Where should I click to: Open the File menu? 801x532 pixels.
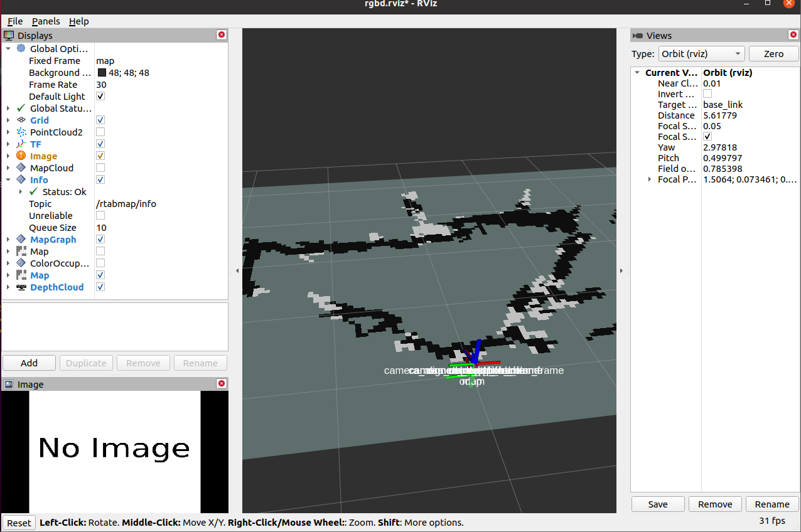pyautogui.click(x=14, y=21)
